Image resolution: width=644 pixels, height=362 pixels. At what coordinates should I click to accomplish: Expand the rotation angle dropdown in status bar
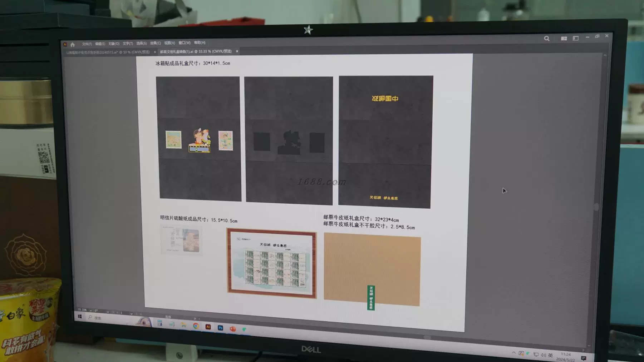click(108, 312)
